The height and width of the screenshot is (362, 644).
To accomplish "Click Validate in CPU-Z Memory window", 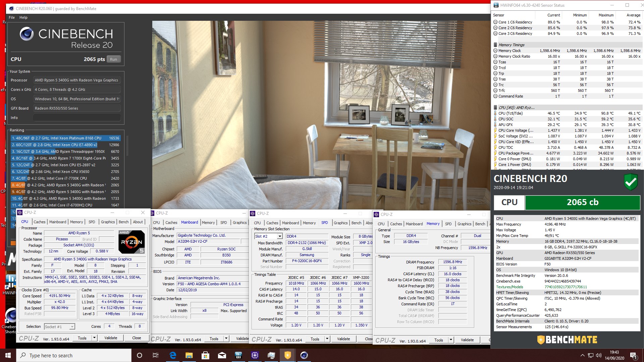I will [x=467, y=340].
